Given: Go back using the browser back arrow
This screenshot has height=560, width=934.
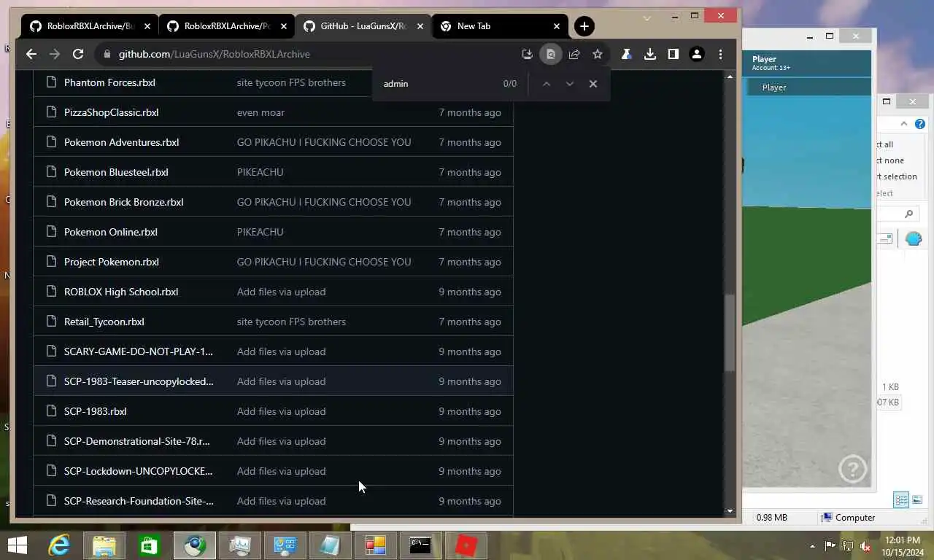Looking at the screenshot, I should [x=31, y=54].
